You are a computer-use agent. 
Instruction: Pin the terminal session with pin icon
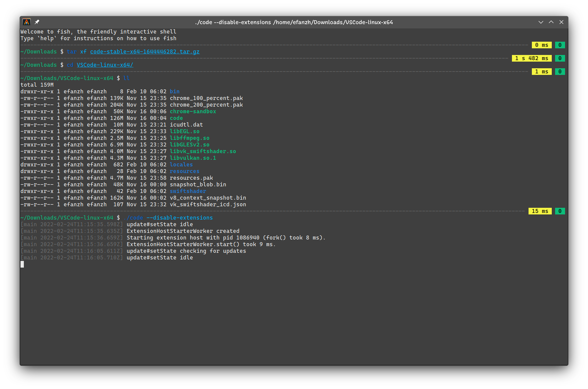[37, 22]
